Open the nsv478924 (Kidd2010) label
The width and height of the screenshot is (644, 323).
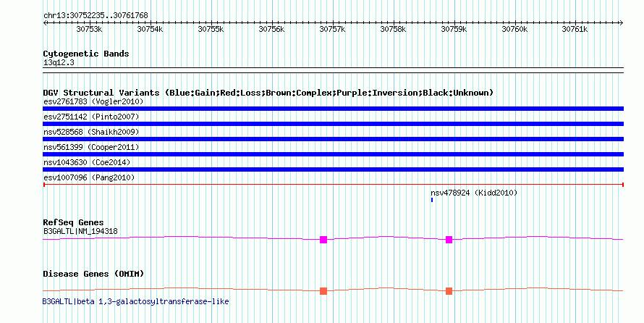point(474,193)
